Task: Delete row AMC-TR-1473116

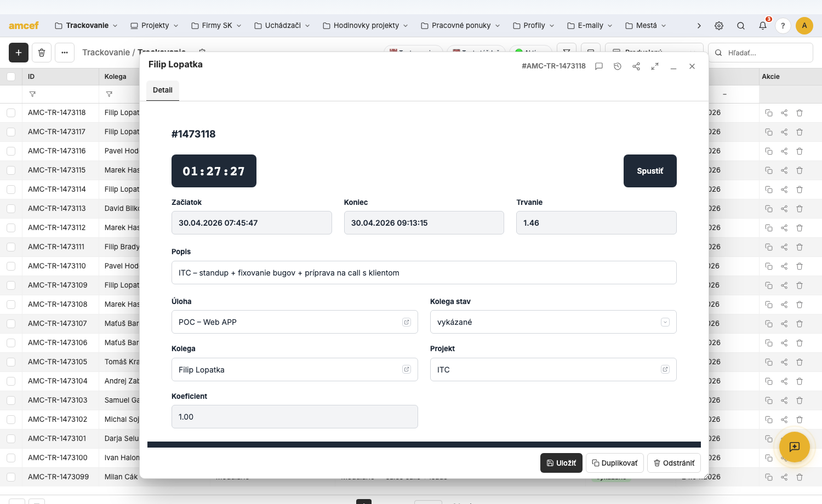Action: pos(800,151)
